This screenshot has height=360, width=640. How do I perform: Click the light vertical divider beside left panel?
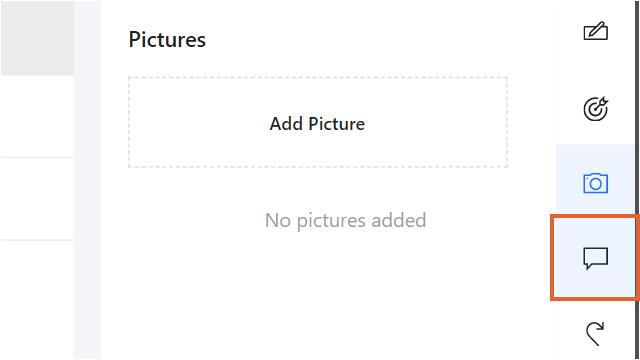(x=87, y=180)
